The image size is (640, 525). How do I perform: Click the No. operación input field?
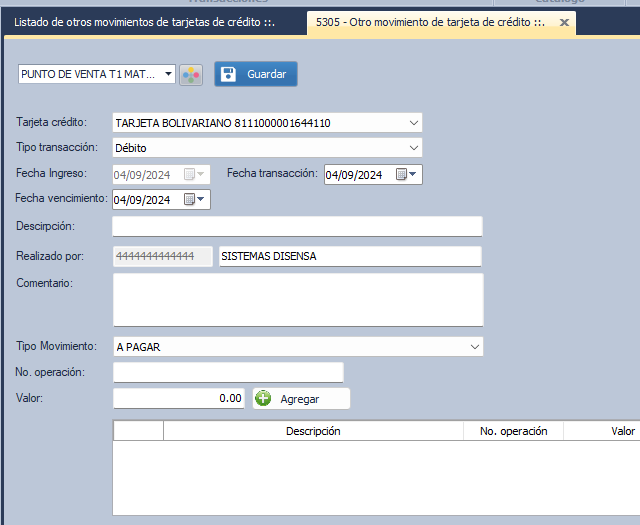coord(228,372)
